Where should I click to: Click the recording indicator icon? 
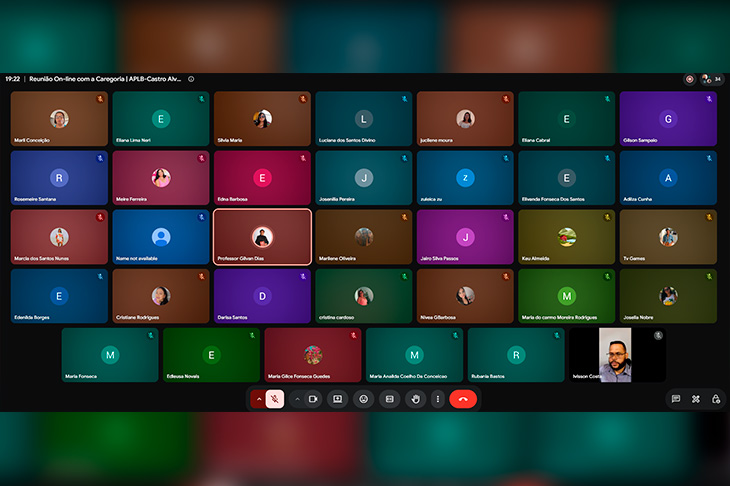(689, 79)
